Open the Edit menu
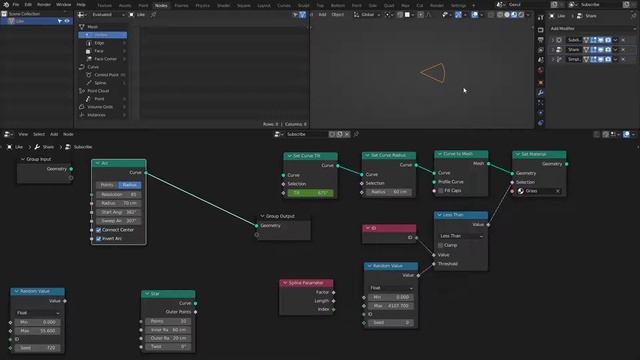640x360 pixels. 28,4
